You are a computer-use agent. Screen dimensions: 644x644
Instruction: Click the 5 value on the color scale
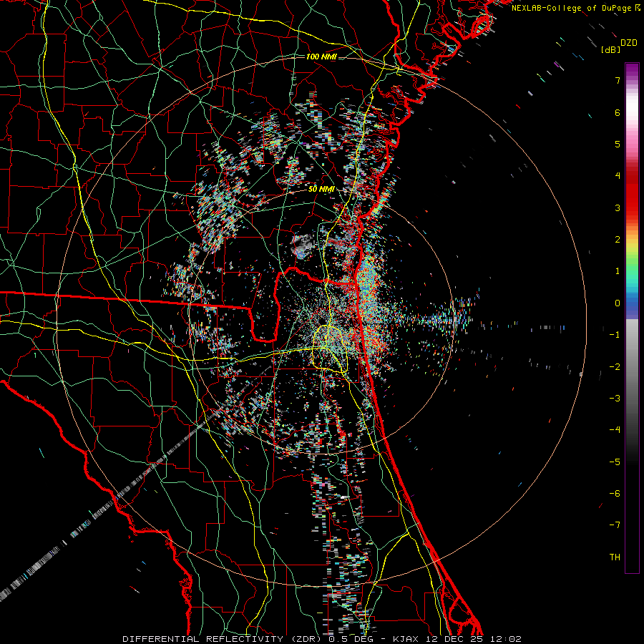click(x=618, y=144)
